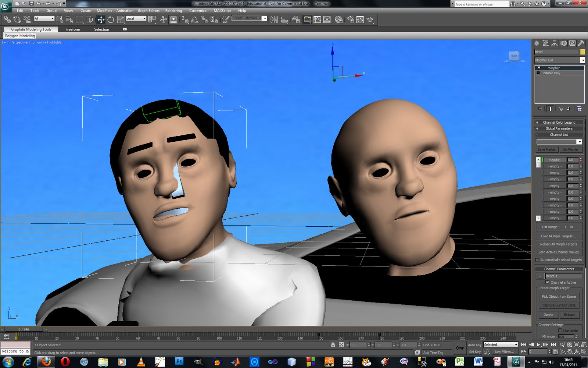Click the Pick Object from Scene button
Viewport: 588px width, 368px height.
click(559, 296)
